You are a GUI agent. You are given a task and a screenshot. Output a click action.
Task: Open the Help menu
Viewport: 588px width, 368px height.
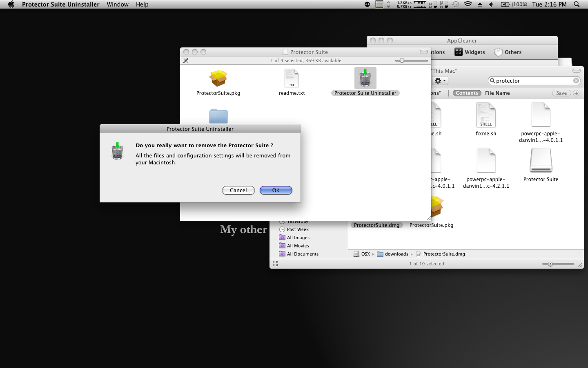(x=142, y=4)
